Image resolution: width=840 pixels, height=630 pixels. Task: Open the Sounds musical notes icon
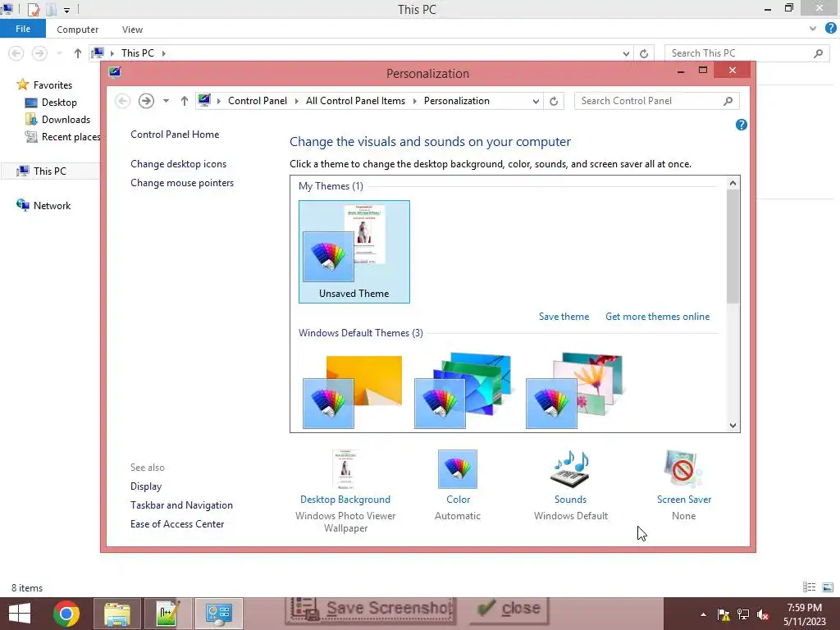(571, 469)
